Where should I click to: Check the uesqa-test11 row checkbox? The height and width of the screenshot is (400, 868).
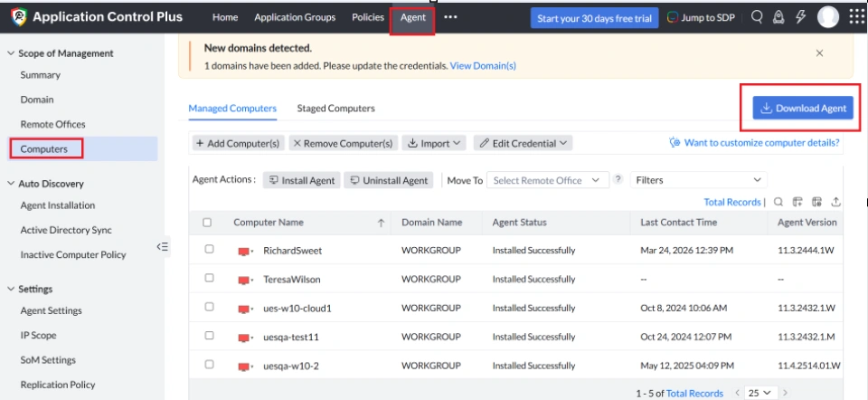click(209, 336)
